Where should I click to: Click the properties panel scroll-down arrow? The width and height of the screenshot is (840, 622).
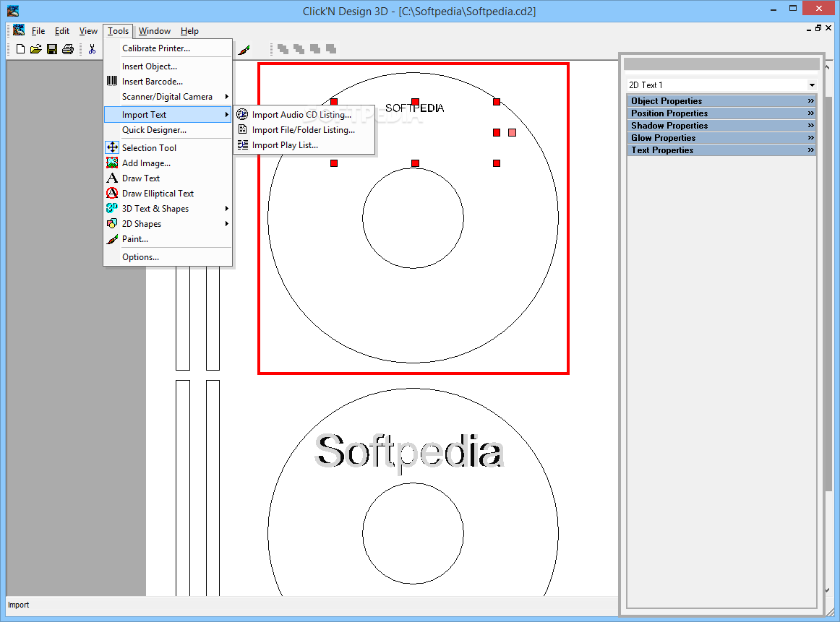click(x=828, y=590)
